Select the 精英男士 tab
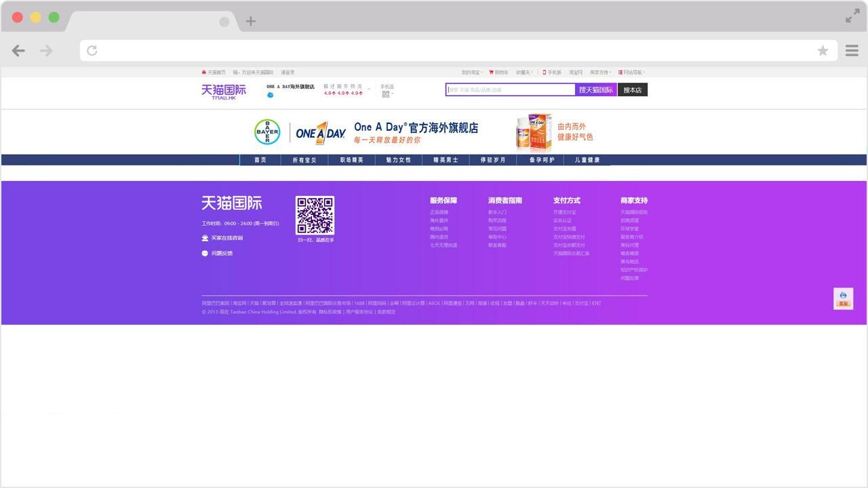This screenshot has height=488, width=868. 446,160
